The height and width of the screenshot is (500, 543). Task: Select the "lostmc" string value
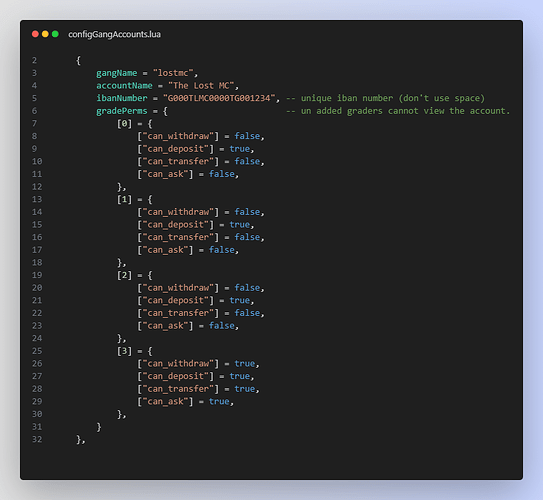click(x=173, y=73)
